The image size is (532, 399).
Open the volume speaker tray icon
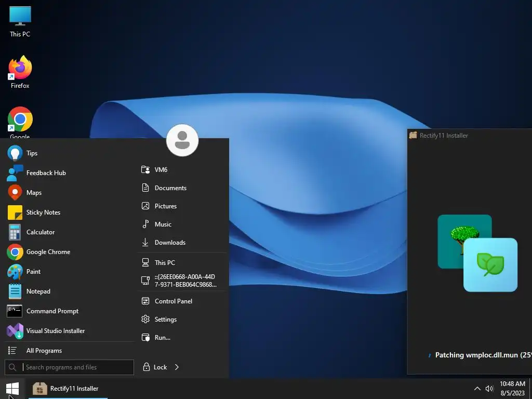click(x=489, y=389)
